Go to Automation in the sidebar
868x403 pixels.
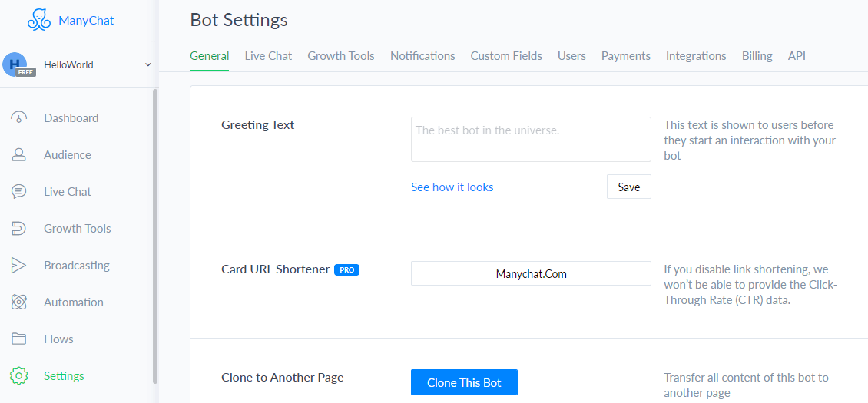point(74,302)
